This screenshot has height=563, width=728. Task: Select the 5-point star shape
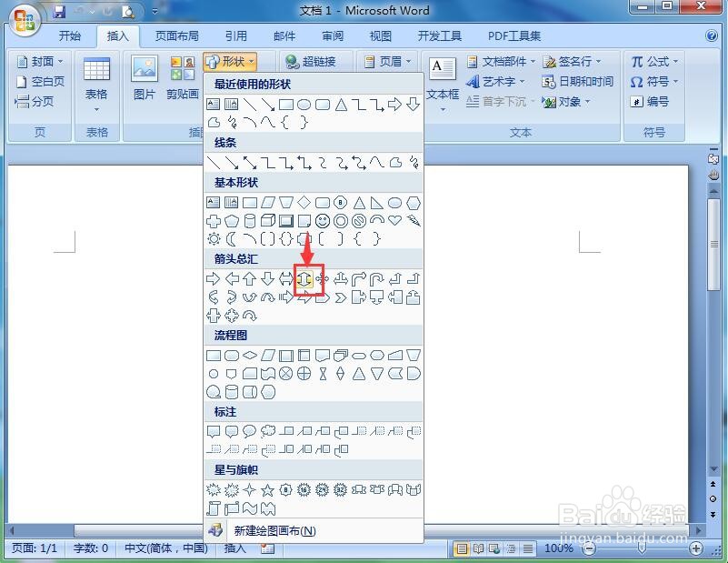point(267,489)
